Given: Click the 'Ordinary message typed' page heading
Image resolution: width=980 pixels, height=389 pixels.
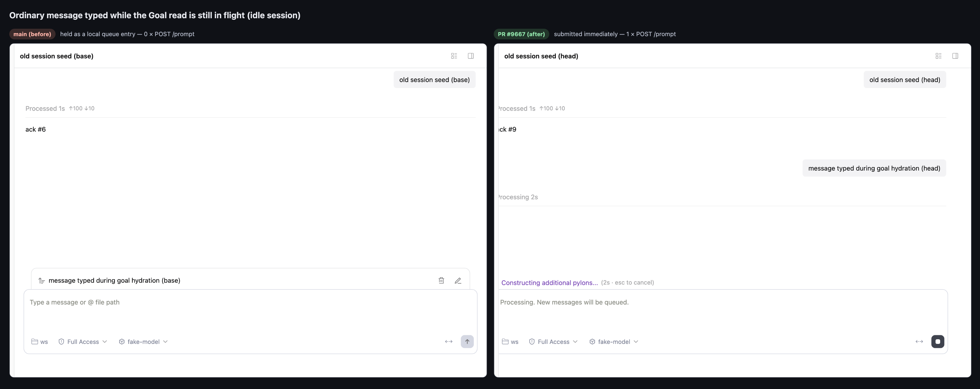Looking at the screenshot, I should click(155, 15).
